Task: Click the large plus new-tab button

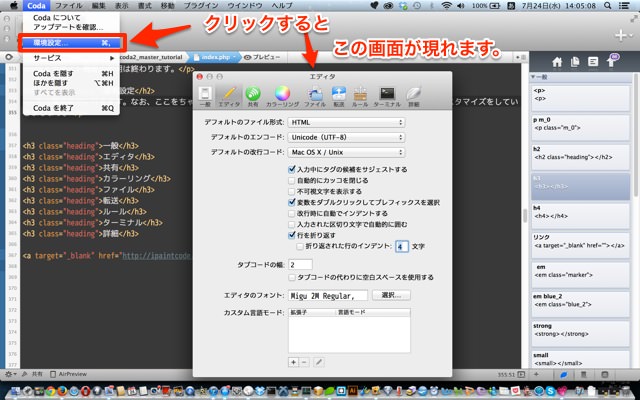Action: click(622, 35)
